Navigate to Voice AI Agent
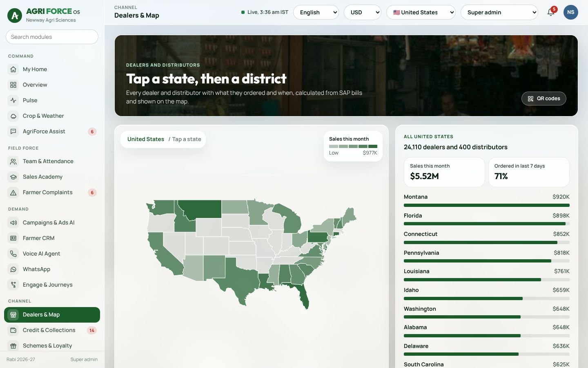588x368 pixels. tap(52, 254)
